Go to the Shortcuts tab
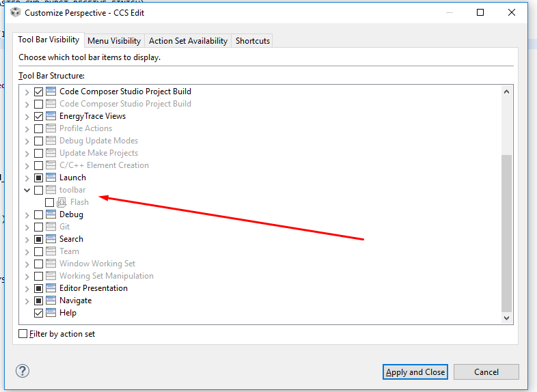 tap(252, 41)
